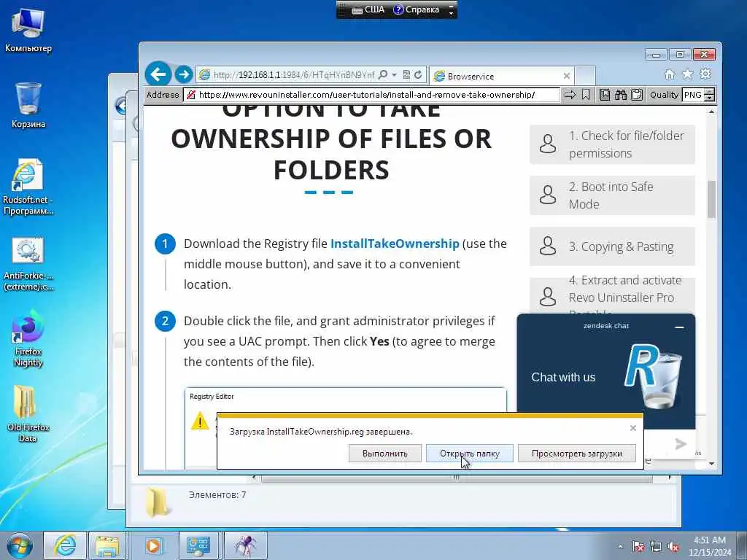The height and width of the screenshot is (560, 747).
Task: Click the Просмотреть загрузки button
Action: pyautogui.click(x=577, y=454)
